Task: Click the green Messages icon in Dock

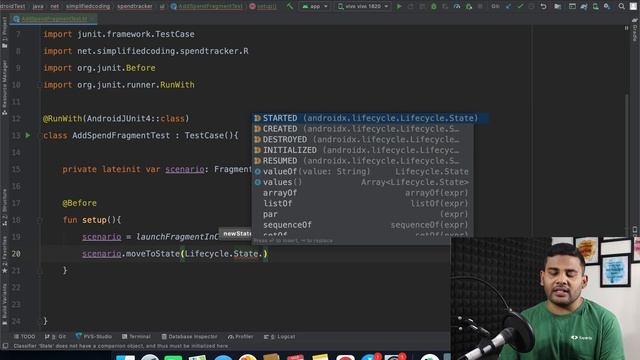Action: pos(173,357)
